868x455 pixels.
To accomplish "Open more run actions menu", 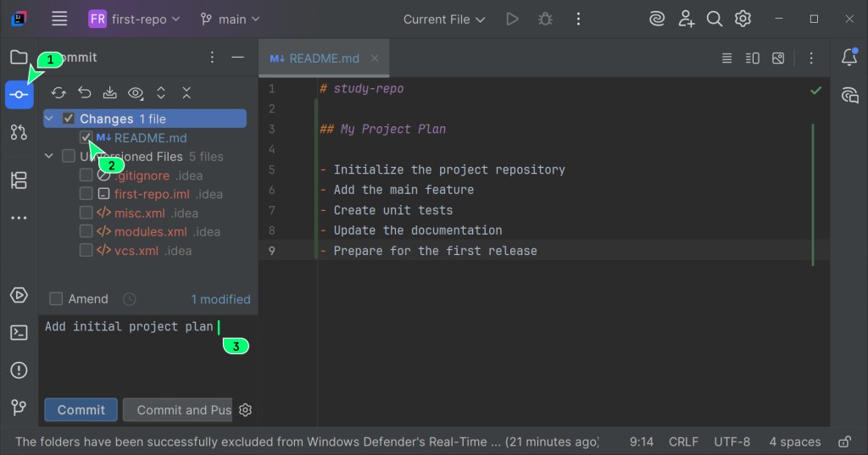I will (x=578, y=19).
